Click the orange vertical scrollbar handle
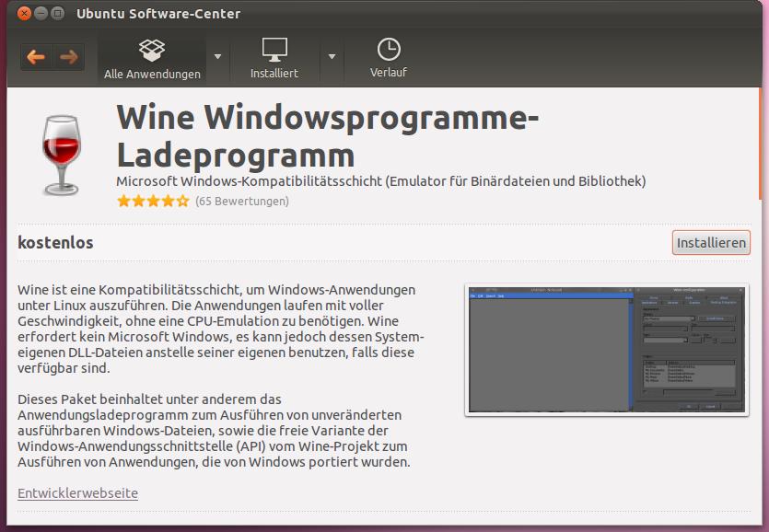The width and height of the screenshot is (769, 532). [x=761, y=145]
